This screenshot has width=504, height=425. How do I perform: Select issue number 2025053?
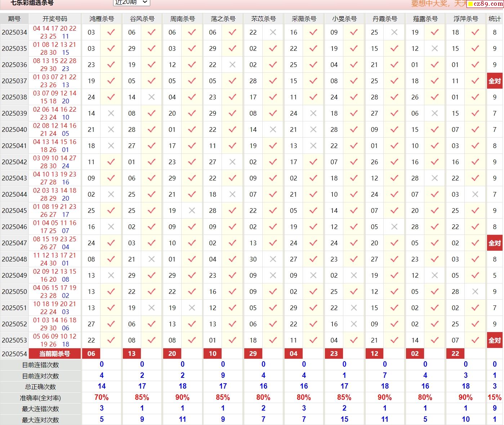click(x=14, y=340)
